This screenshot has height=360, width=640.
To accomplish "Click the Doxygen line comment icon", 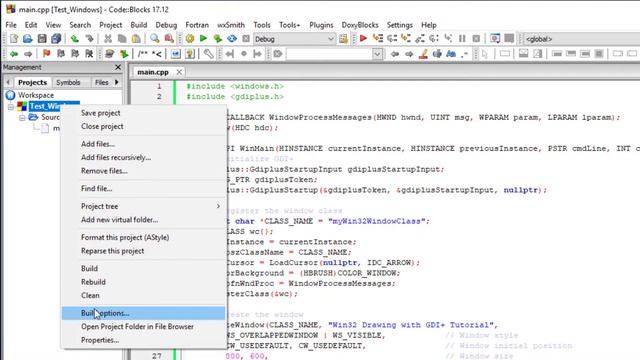I will (x=157, y=54).
